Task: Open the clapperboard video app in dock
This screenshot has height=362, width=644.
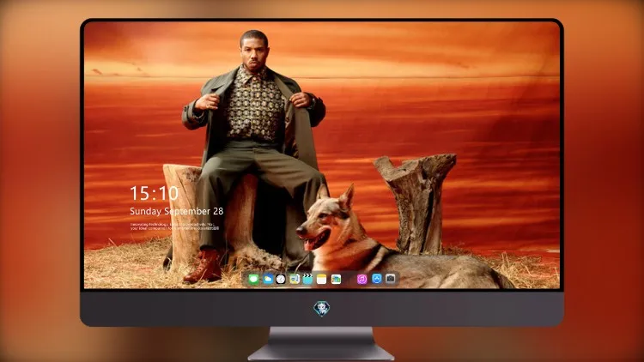Action: 307,280
